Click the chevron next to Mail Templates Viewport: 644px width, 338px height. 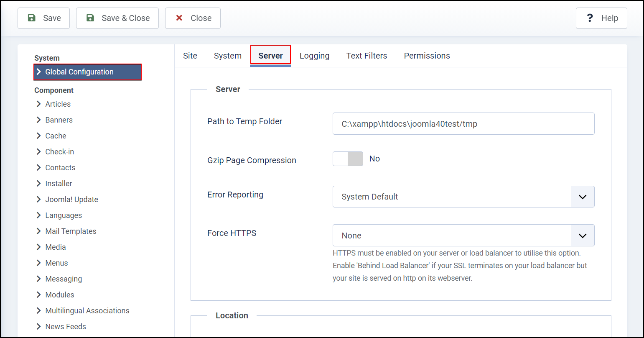(x=39, y=231)
